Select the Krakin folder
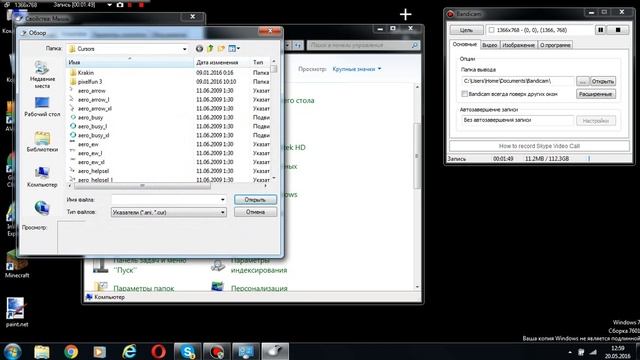 pos(86,73)
